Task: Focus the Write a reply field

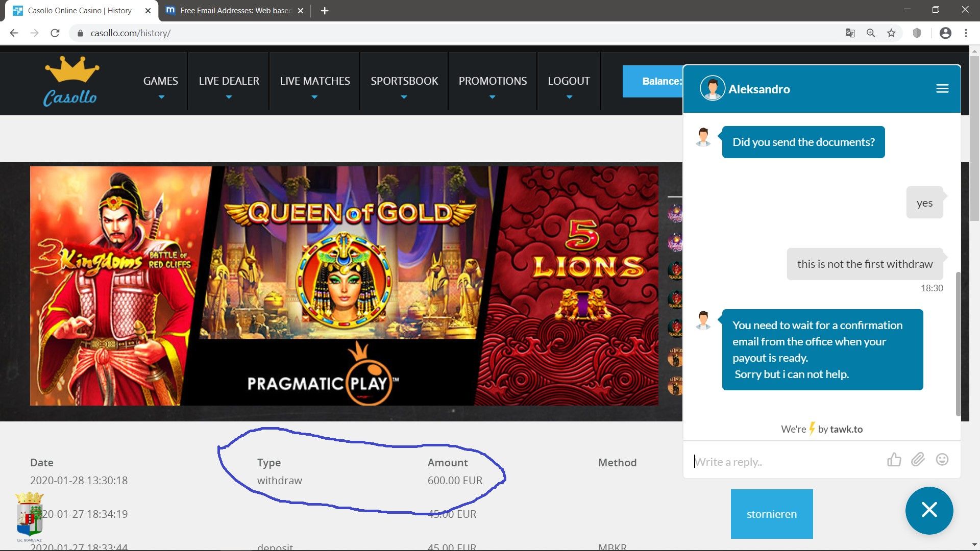Action: pyautogui.click(x=786, y=462)
